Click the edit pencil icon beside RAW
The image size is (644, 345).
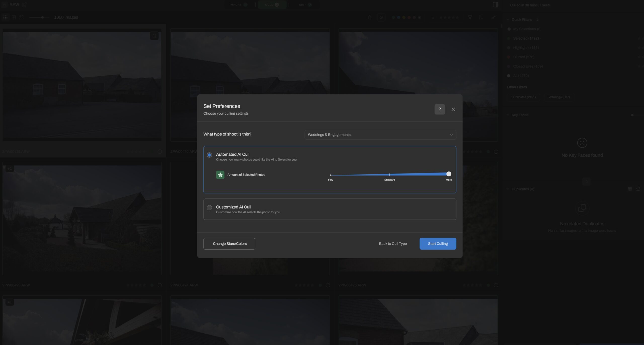click(24, 5)
